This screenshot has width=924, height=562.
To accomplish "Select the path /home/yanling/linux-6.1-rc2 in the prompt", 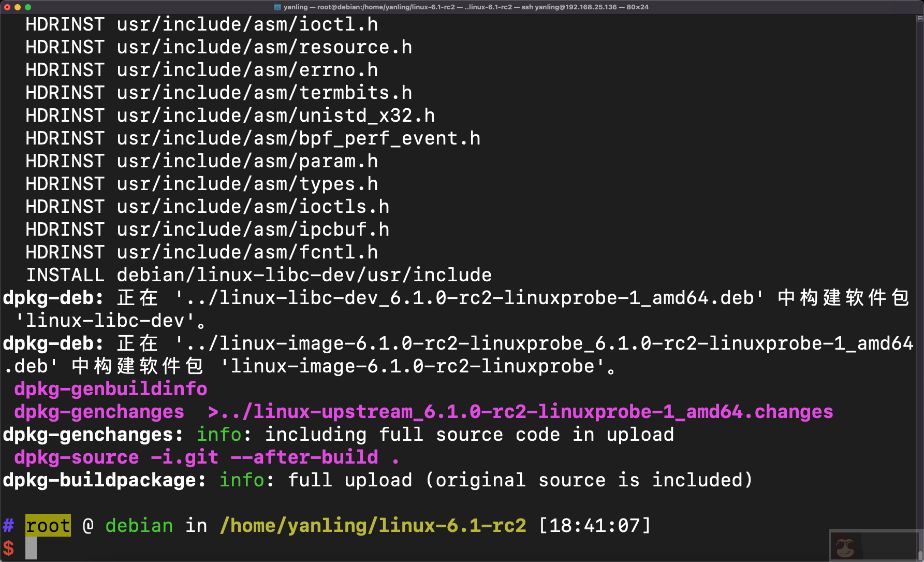I will click(373, 525).
